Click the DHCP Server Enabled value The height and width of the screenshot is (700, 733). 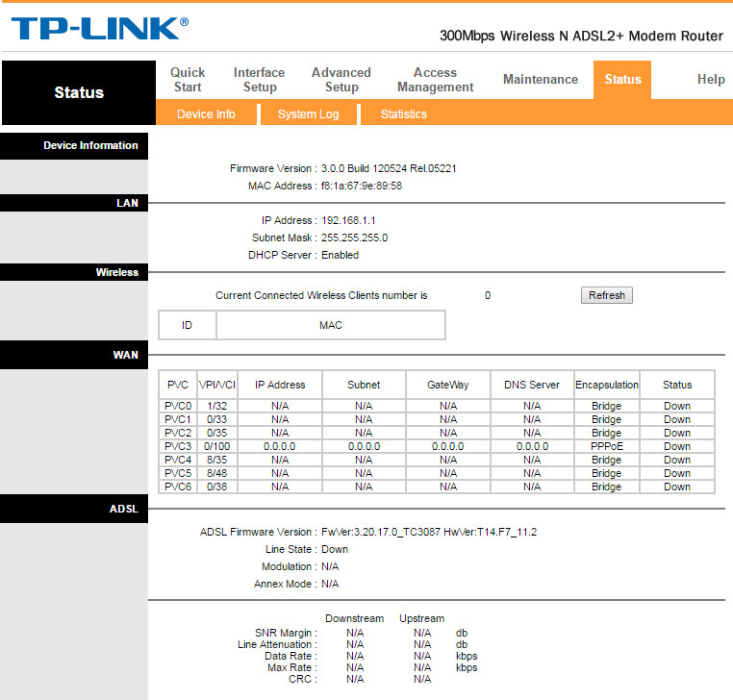coord(340,255)
